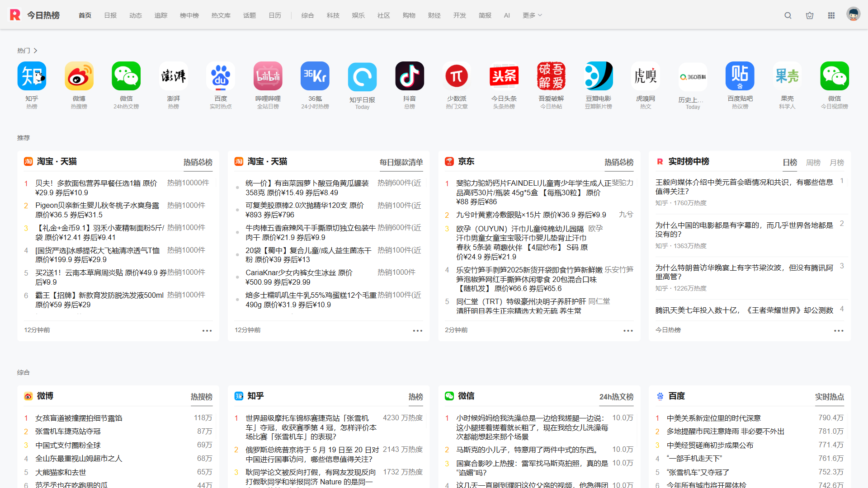Open 大熊猫家和去世 weibo item
Image resolution: width=868 pixels, height=488 pixels.
coord(61,472)
